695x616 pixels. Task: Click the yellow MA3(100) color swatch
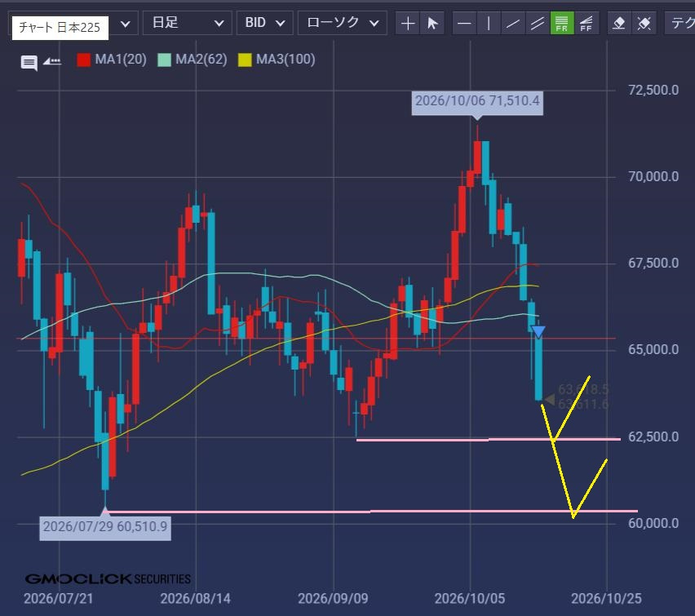(x=245, y=60)
